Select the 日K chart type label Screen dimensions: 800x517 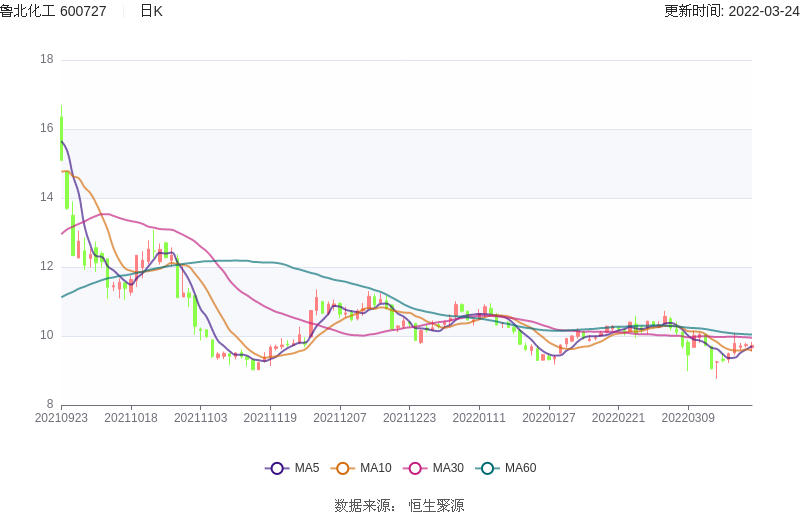151,11
